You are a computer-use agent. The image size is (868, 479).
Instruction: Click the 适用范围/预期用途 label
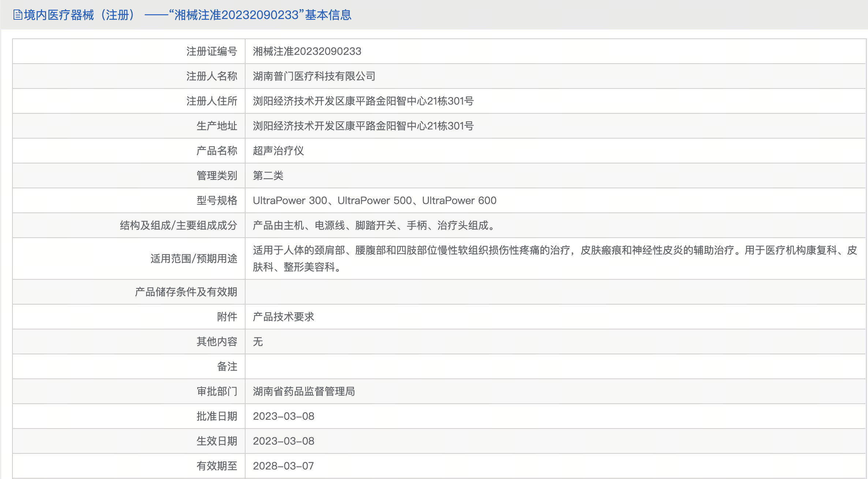[194, 259]
